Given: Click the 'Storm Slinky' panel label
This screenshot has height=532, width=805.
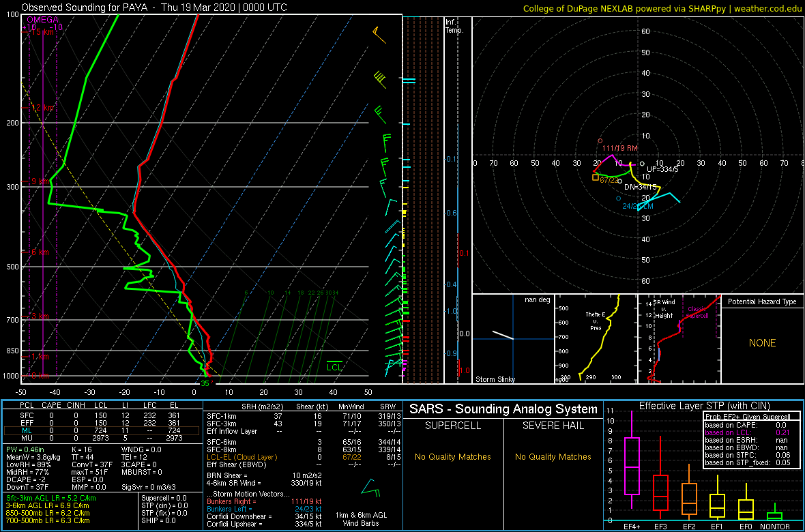Looking at the screenshot, I should point(495,379).
